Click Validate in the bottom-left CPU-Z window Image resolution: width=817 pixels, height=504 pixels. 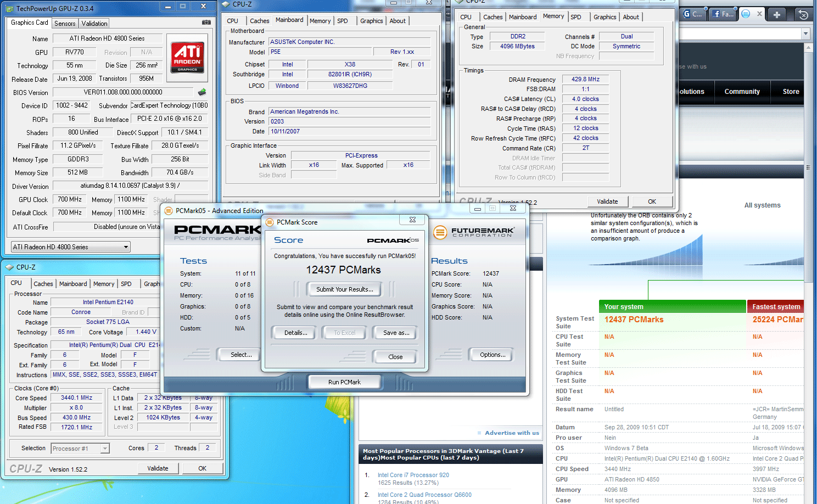pos(158,468)
